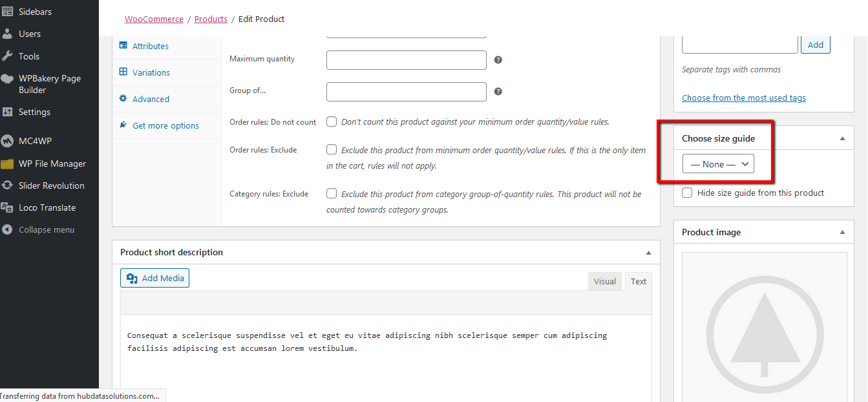
Task: Tick Hide size guide from this product
Action: pyautogui.click(x=687, y=193)
